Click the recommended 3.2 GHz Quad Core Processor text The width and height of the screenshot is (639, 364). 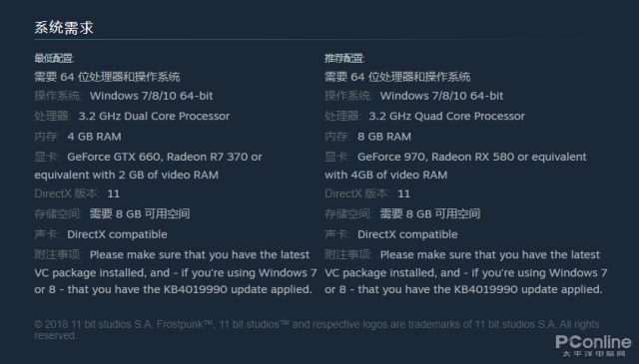[446, 116]
